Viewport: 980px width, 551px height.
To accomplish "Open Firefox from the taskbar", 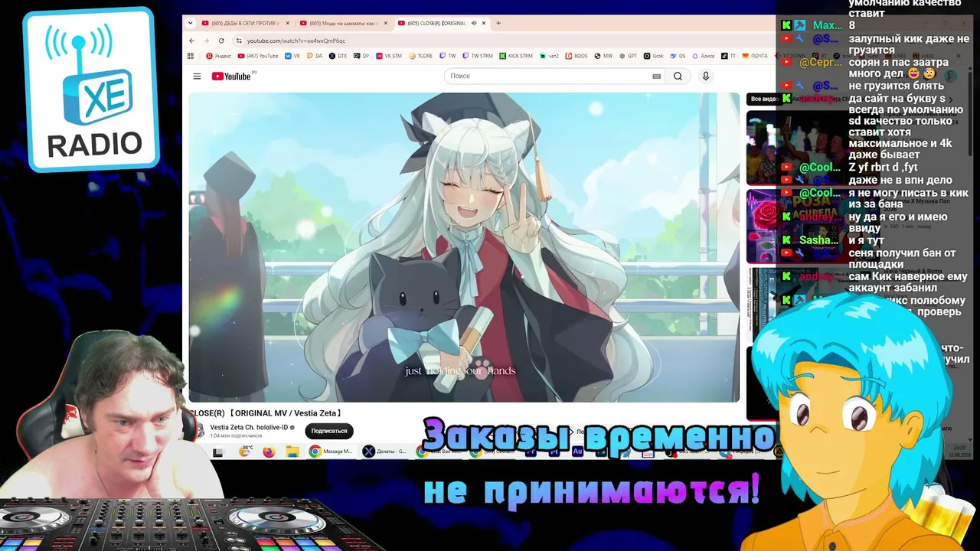I will [x=268, y=452].
